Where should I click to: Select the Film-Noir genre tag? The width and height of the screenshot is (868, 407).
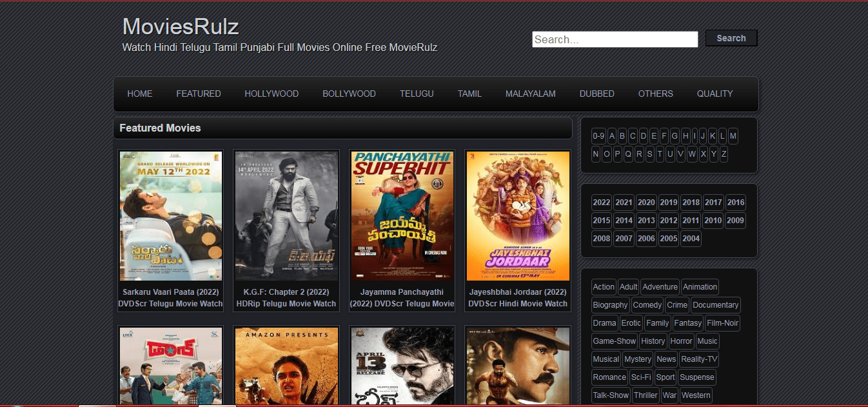[722, 323]
